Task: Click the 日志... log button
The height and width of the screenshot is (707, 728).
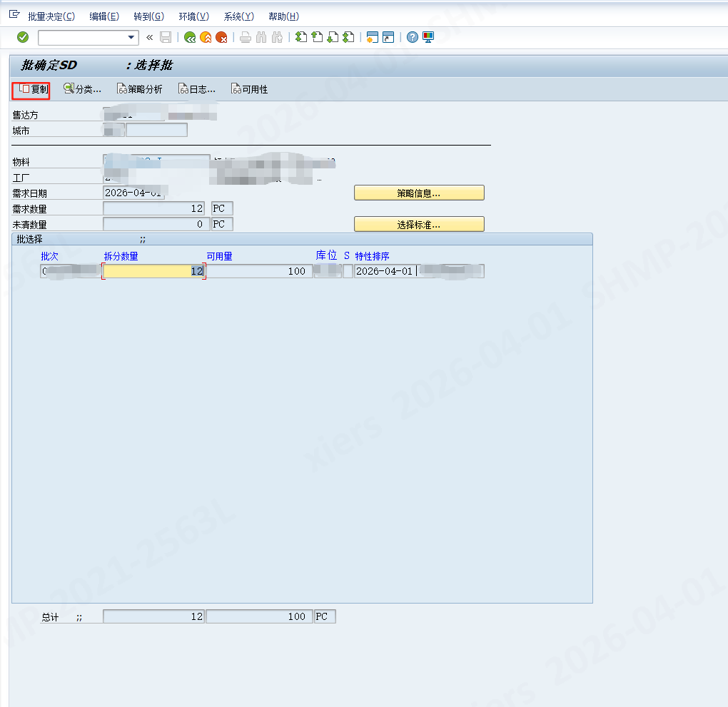Action: [x=197, y=89]
